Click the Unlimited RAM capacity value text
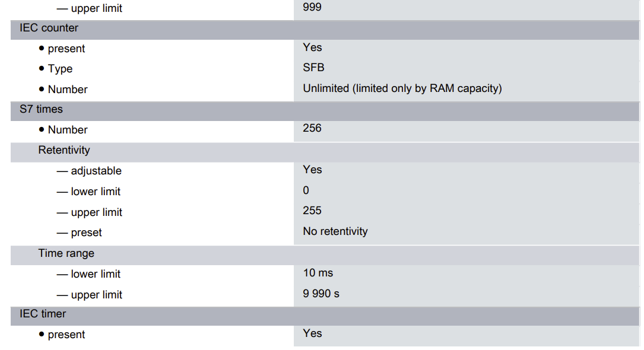The height and width of the screenshot is (350, 644). tap(402, 88)
